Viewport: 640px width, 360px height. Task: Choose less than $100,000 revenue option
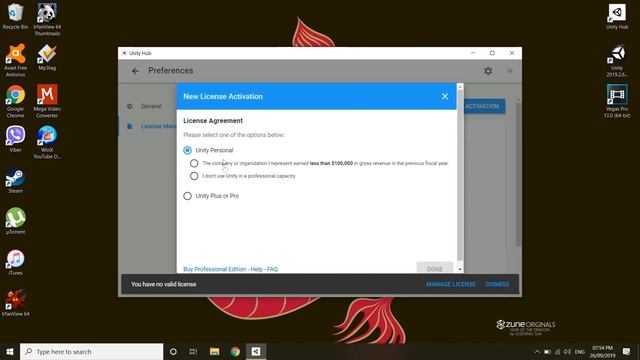click(194, 163)
